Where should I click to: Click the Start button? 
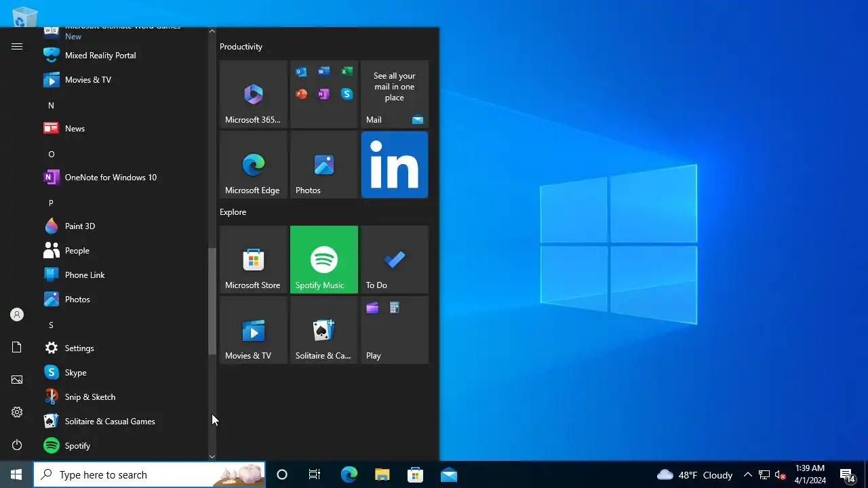pos(16,474)
